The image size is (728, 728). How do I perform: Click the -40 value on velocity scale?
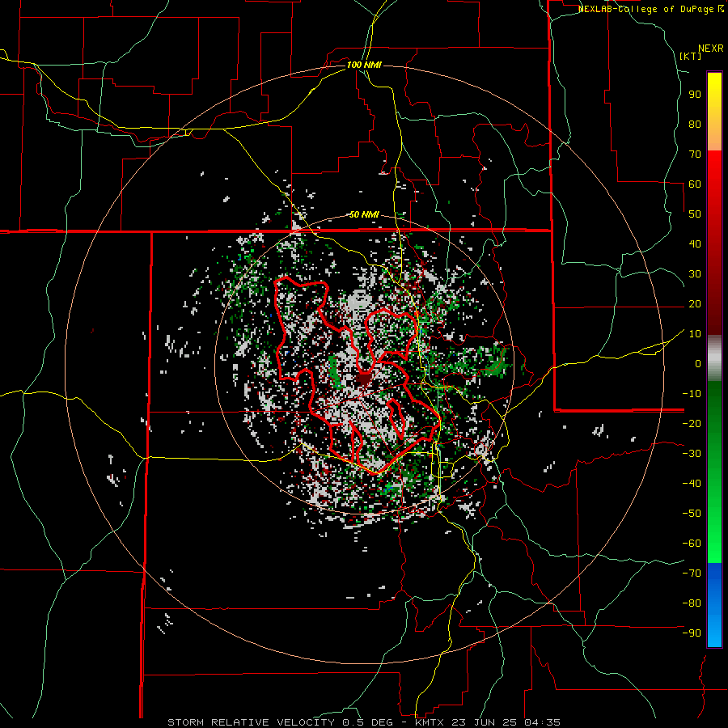tap(692, 484)
